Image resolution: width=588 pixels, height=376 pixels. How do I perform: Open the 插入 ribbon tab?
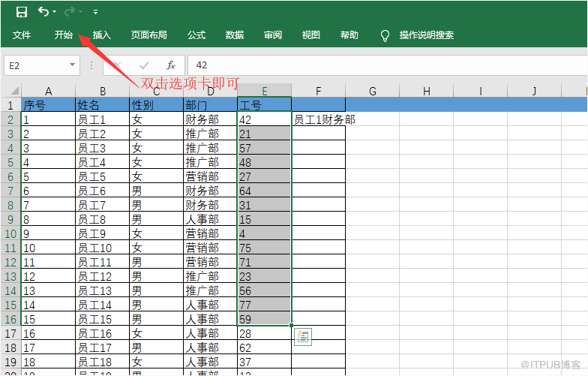101,35
